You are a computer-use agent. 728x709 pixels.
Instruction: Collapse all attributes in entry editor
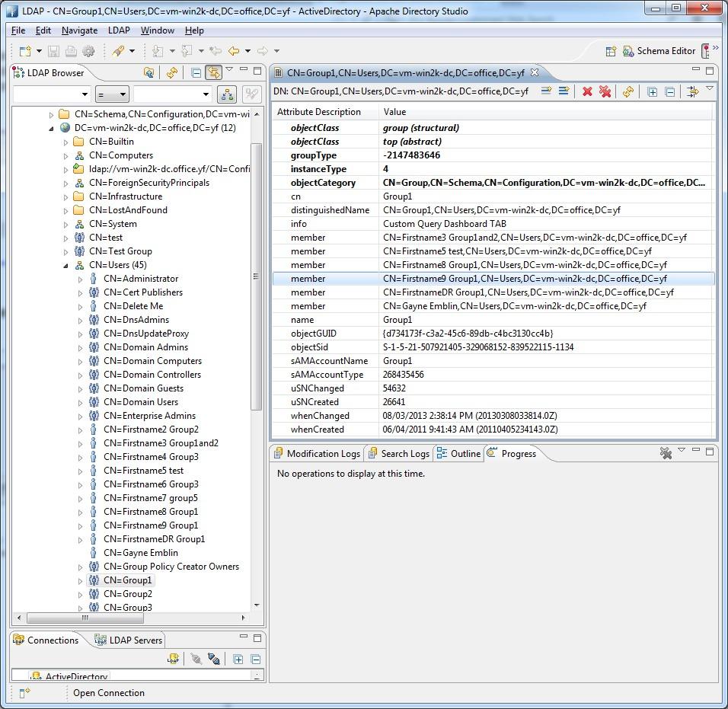pyautogui.click(x=670, y=91)
